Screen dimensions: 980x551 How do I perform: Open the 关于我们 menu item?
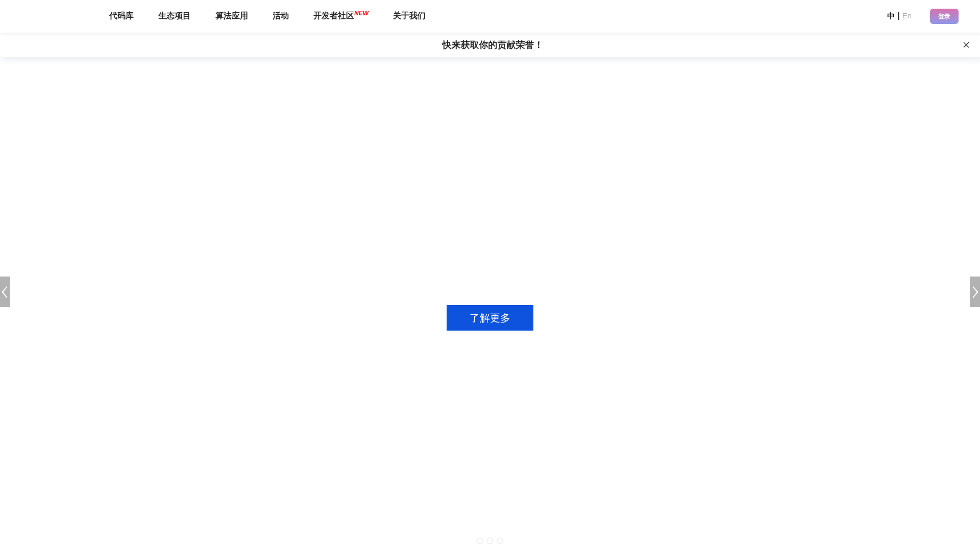tap(408, 16)
